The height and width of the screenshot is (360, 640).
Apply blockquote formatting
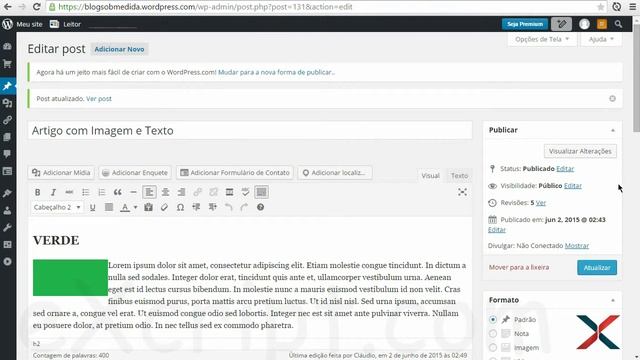pyautogui.click(x=118, y=192)
